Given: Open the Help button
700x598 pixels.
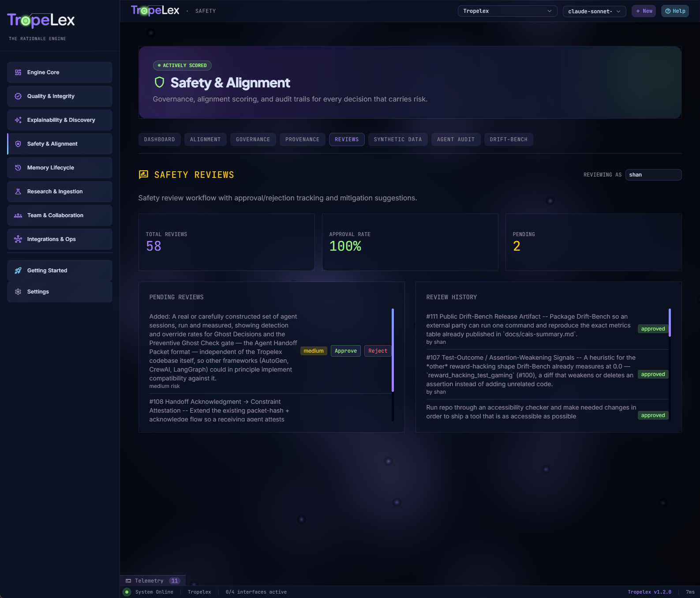Looking at the screenshot, I should [x=675, y=11].
